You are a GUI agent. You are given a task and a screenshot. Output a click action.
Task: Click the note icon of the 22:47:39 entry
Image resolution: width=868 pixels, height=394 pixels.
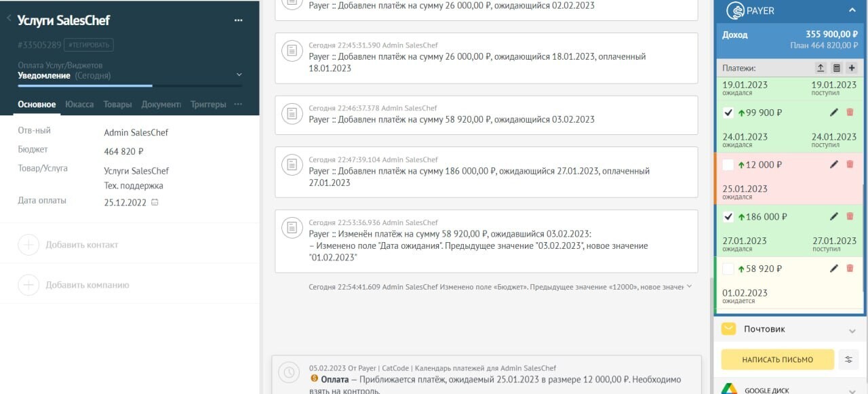pos(292,165)
